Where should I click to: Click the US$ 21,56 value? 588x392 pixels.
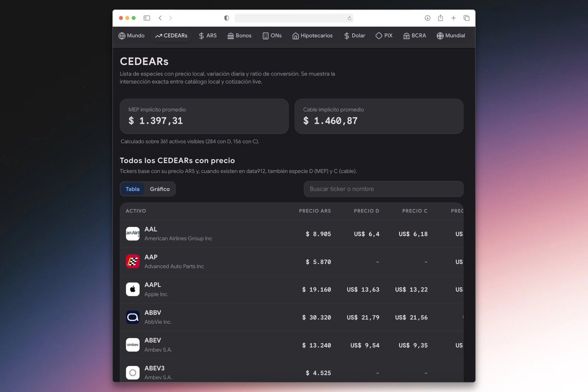pos(412,318)
